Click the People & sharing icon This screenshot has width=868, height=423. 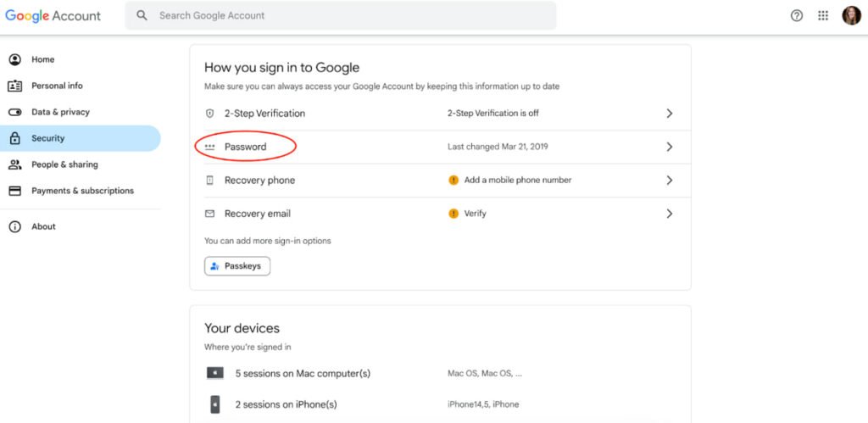click(15, 164)
